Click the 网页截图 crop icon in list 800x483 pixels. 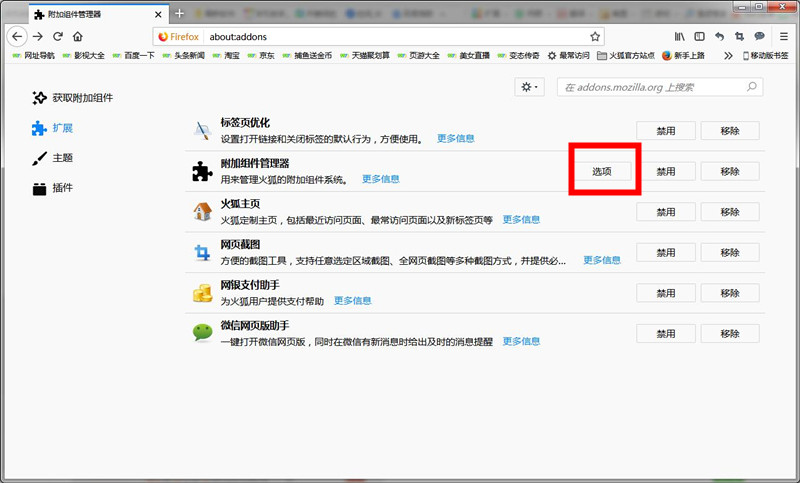point(203,252)
